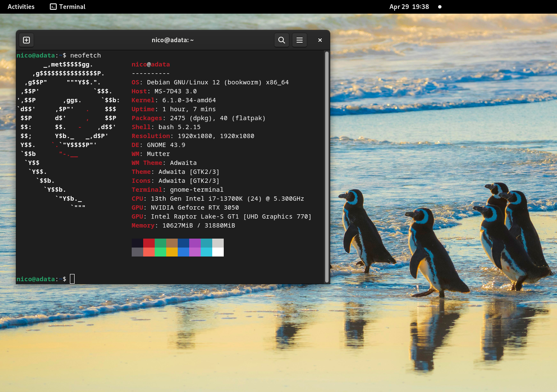Image resolution: width=557 pixels, height=392 pixels.
Task: Click the Terminal icon in the top bar
Action: [x=53, y=7]
